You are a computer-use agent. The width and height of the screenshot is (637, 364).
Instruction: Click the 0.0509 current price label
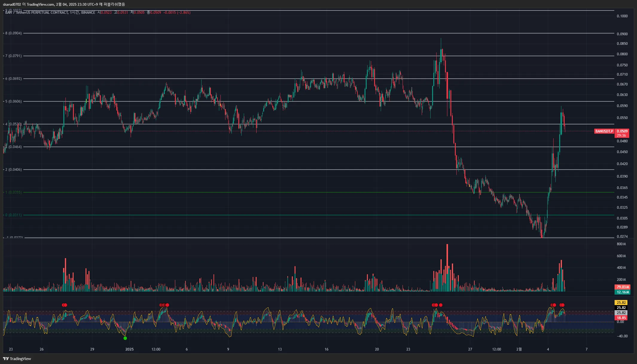[622, 131]
